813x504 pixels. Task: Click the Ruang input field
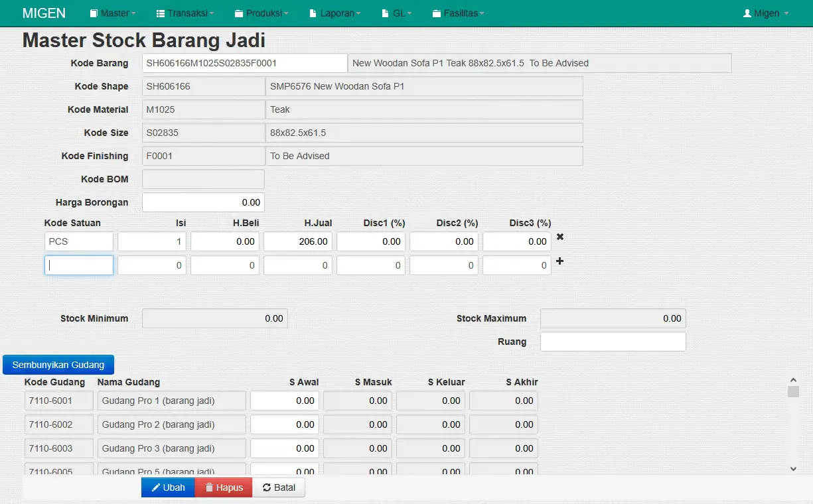coord(613,342)
